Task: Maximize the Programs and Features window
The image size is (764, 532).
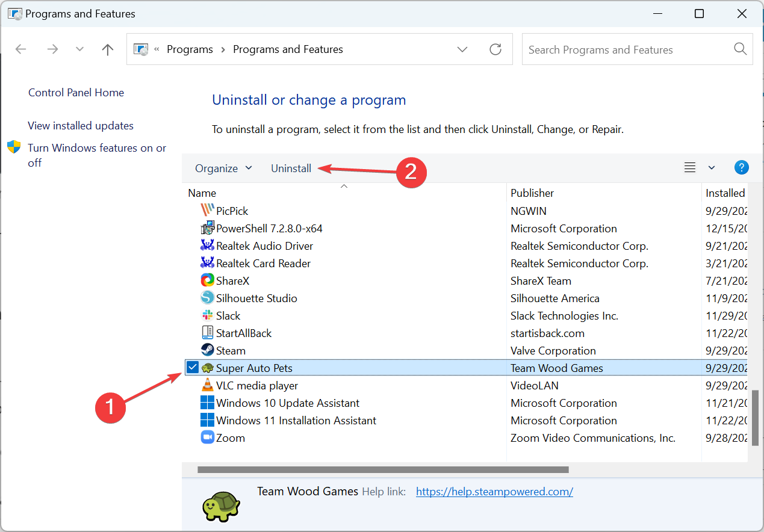Action: pos(699,13)
